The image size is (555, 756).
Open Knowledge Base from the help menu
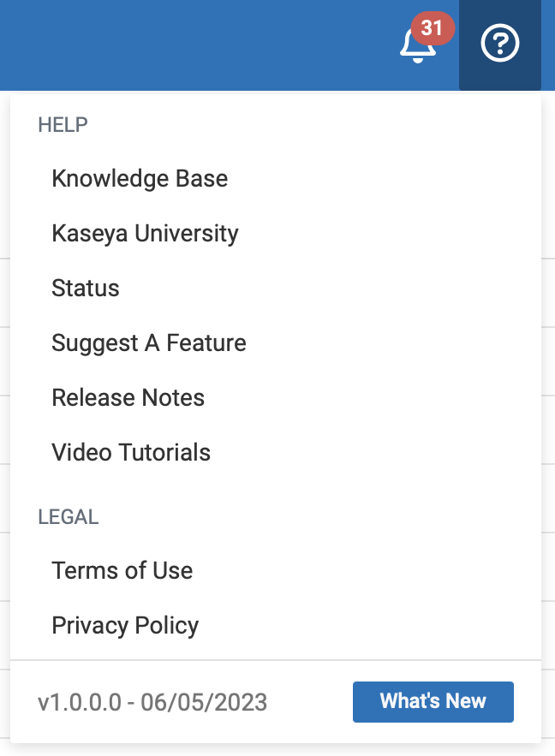click(x=140, y=179)
